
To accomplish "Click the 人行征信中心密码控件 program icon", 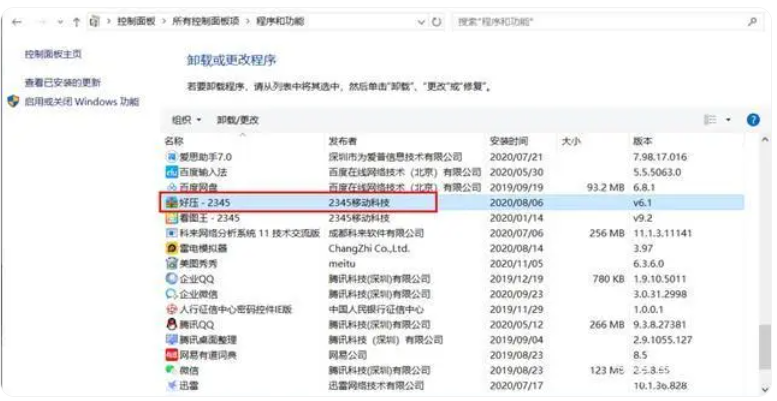I will coord(171,310).
